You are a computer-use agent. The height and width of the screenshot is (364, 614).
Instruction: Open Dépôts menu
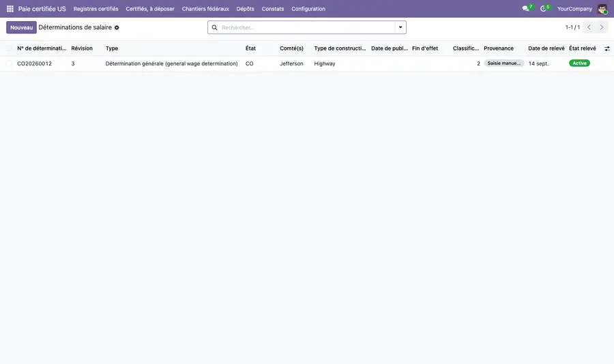[245, 9]
